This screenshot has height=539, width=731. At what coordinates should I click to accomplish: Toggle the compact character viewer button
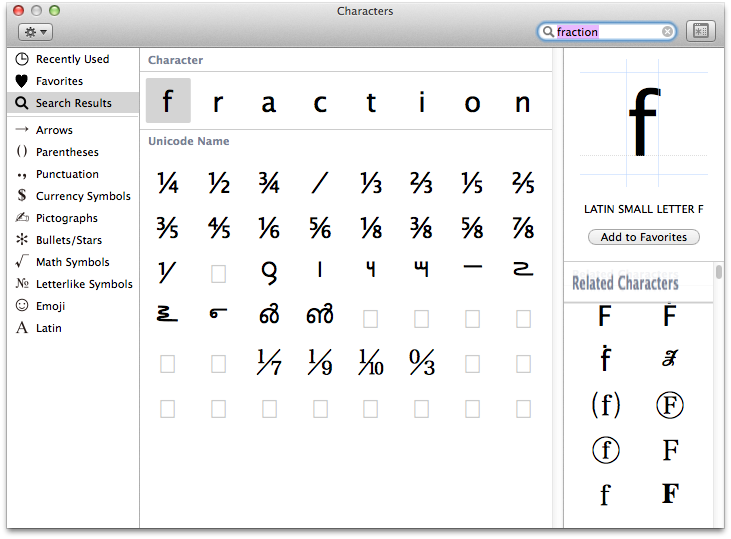(x=700, y=32)
